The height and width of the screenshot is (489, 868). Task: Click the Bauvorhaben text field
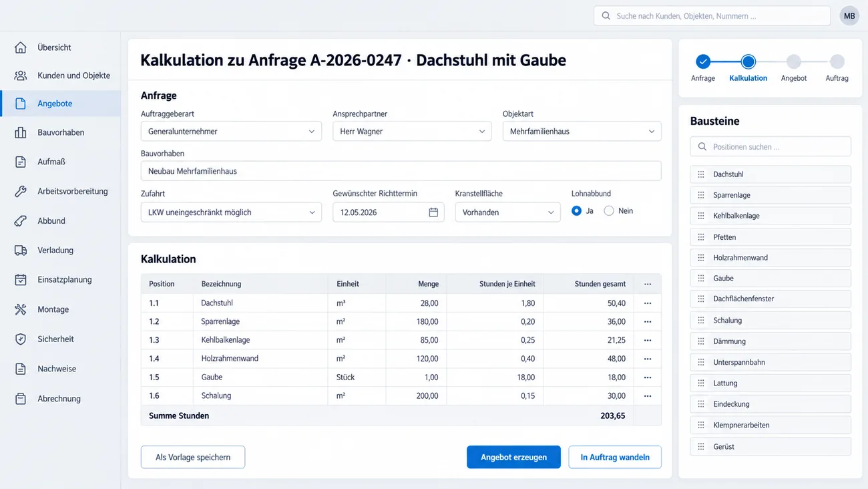coord(401,171)
